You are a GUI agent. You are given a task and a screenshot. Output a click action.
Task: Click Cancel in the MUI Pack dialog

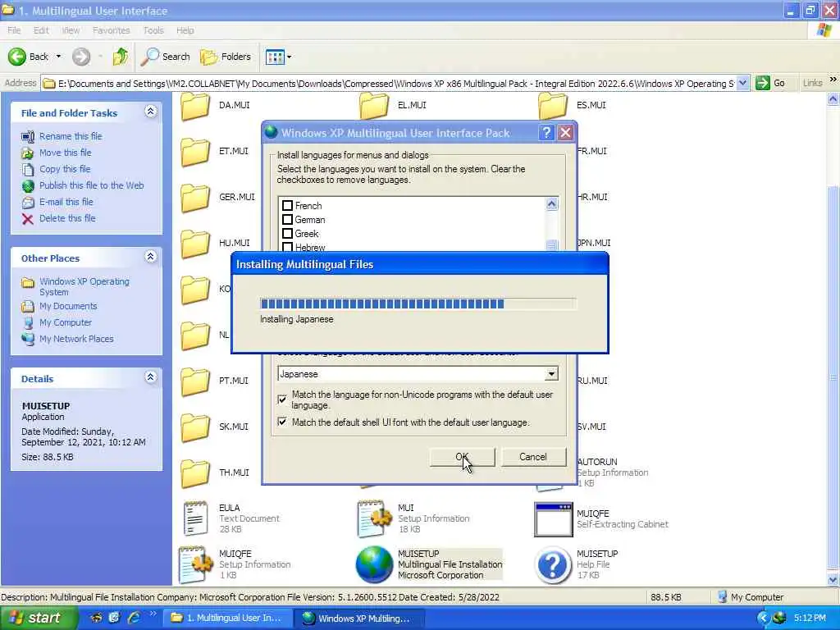(x=533, y=456)
